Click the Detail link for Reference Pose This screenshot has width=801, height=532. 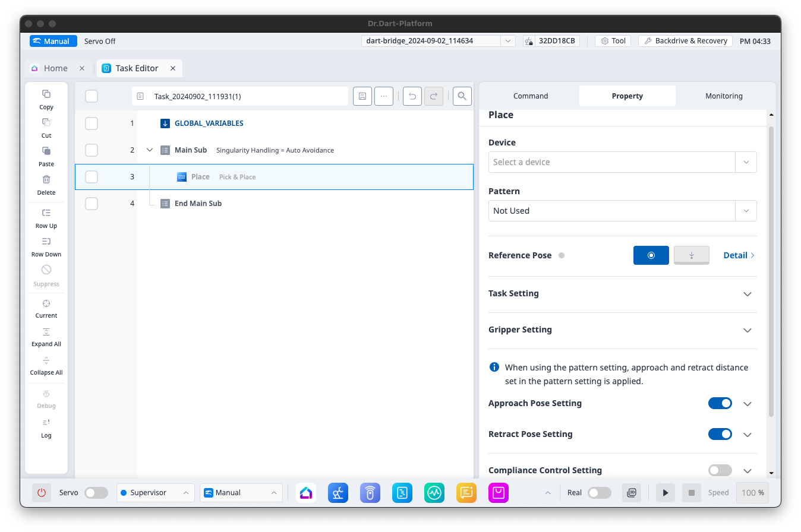739,255
